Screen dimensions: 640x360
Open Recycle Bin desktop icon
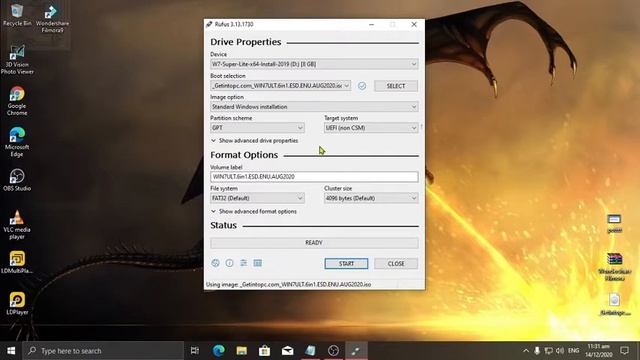(17, 15)
